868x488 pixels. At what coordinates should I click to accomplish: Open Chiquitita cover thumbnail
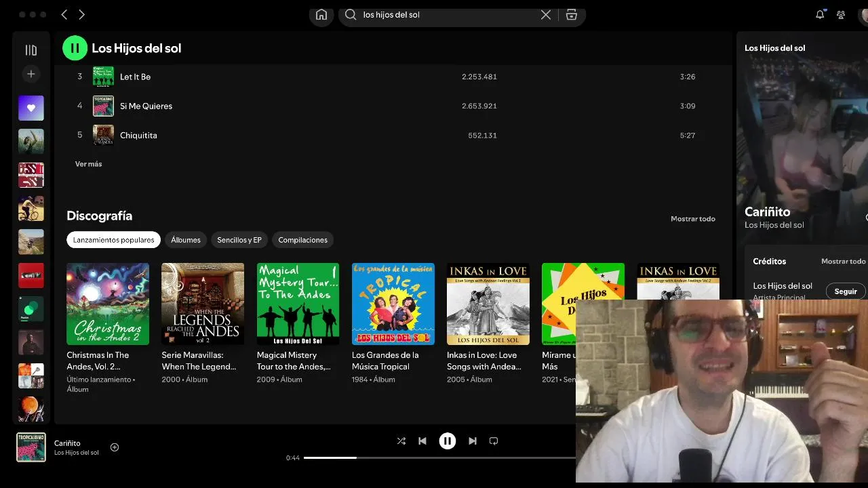point(103,136)
